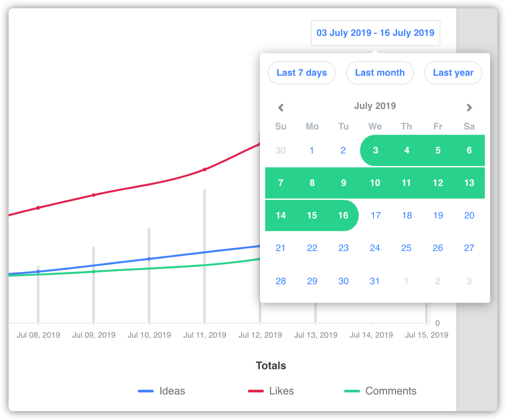Click the blue Ideas legend swatch
The image size is (506, 420).
click(x=146, y=391)
